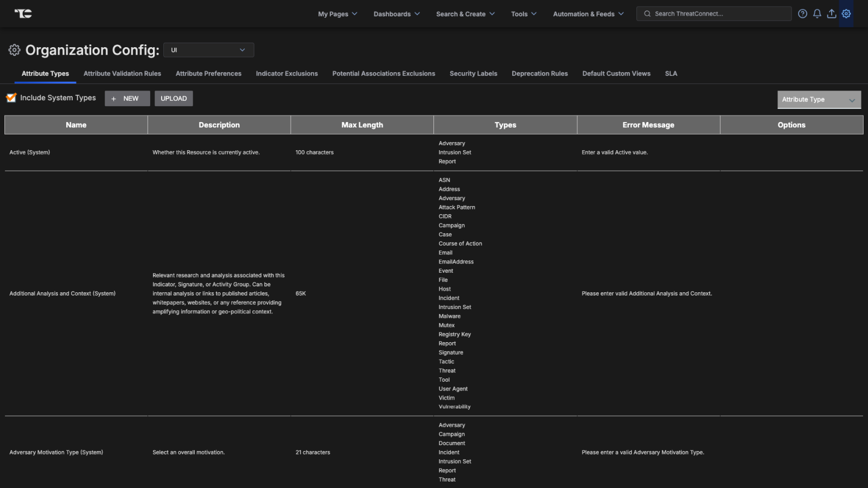
Task: Switch to Attribute Validation Rules tab
Action: coord(122,73)
